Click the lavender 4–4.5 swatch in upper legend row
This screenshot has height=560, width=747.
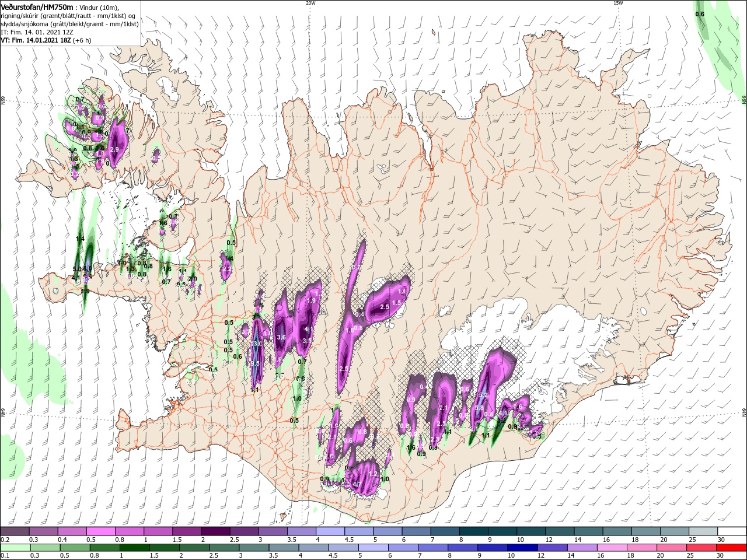[x=329, y=531]
